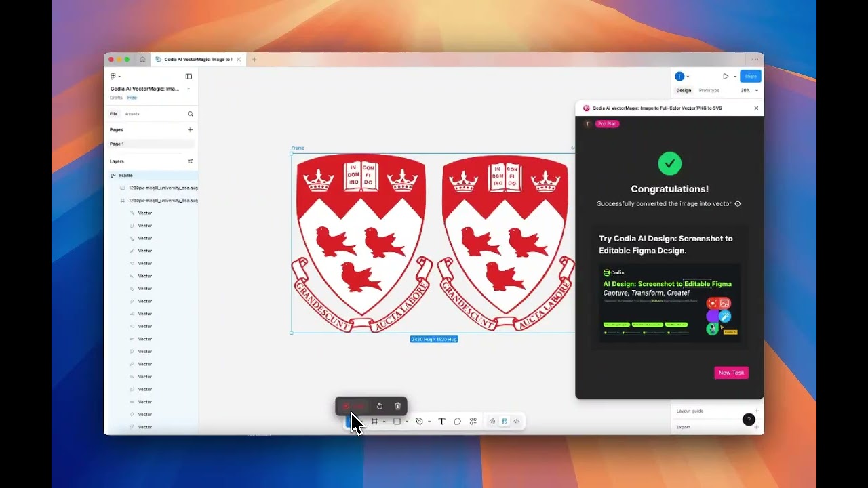Switch to Draw mode icon
This screenshot has height=488, width=868.
(x=492, y=422)
